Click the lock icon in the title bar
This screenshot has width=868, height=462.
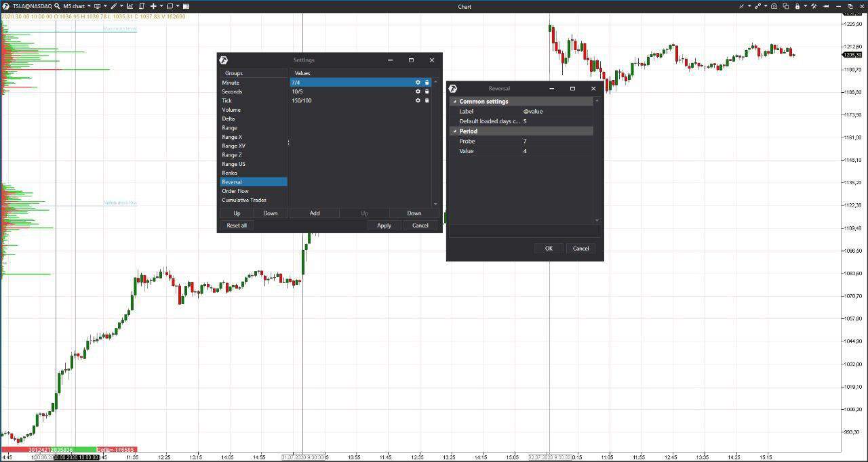tap(797, 6)
